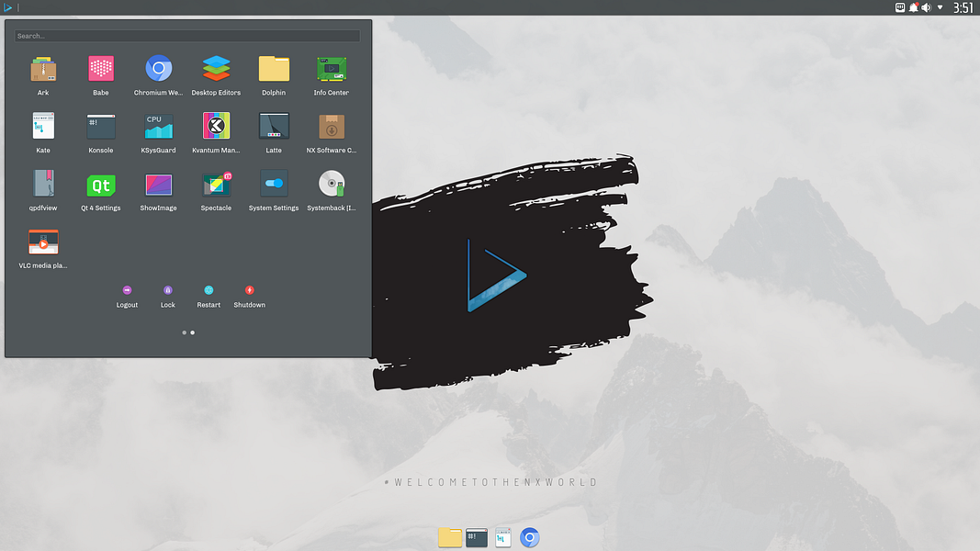Switch to first launcher page dot
Image resolution: width=980 pixels, height=551 pixels.
(184, 332)
